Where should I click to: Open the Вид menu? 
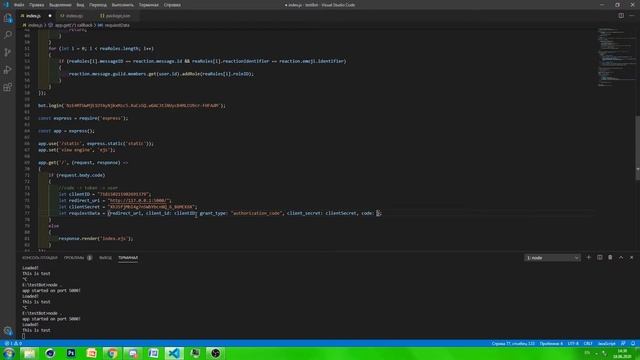80,5
